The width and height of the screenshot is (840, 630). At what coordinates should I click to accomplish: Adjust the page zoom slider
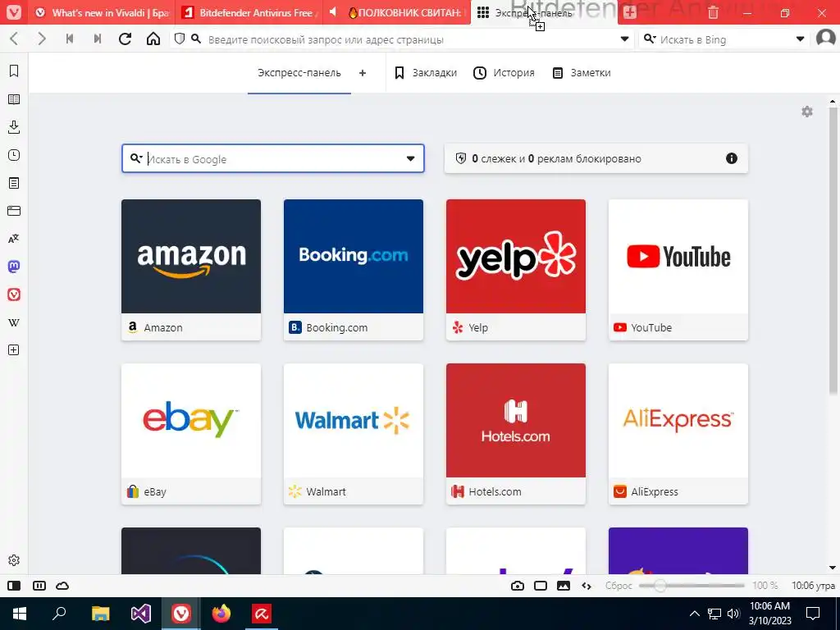pyautogui.click(x=692, y=586)
